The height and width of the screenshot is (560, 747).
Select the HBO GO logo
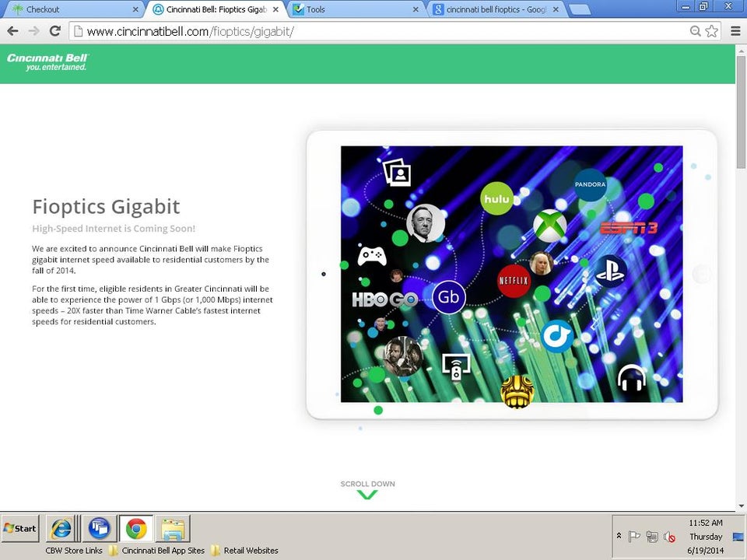[x=384, y=299]
